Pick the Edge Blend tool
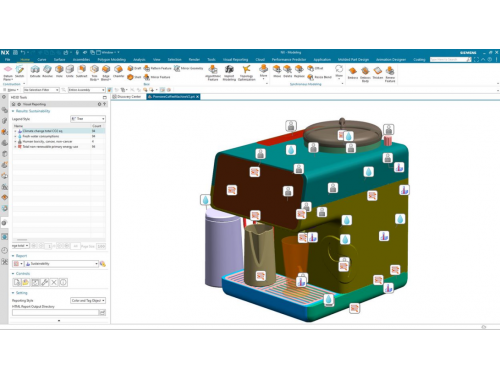This screenshot has width=500, height=379. (x=106, y=73)
